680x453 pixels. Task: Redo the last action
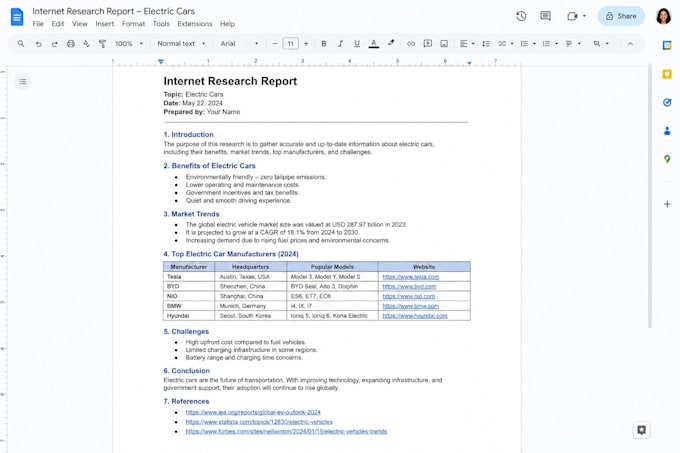coord(54,44)
